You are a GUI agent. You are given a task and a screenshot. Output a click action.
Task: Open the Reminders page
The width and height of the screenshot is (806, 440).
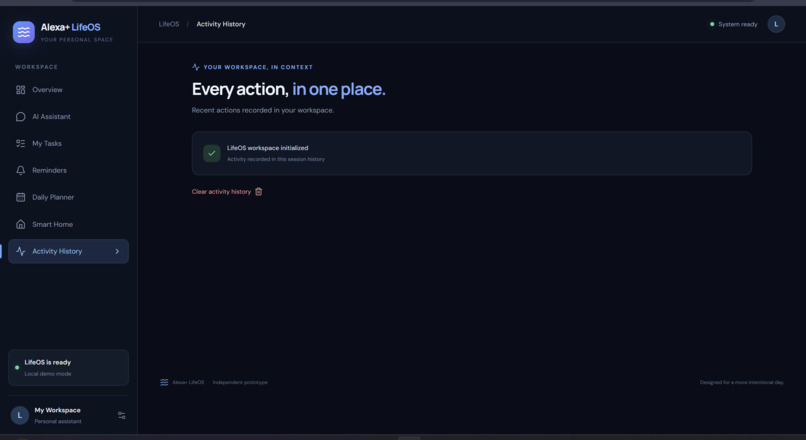click(x=68, y=170)
